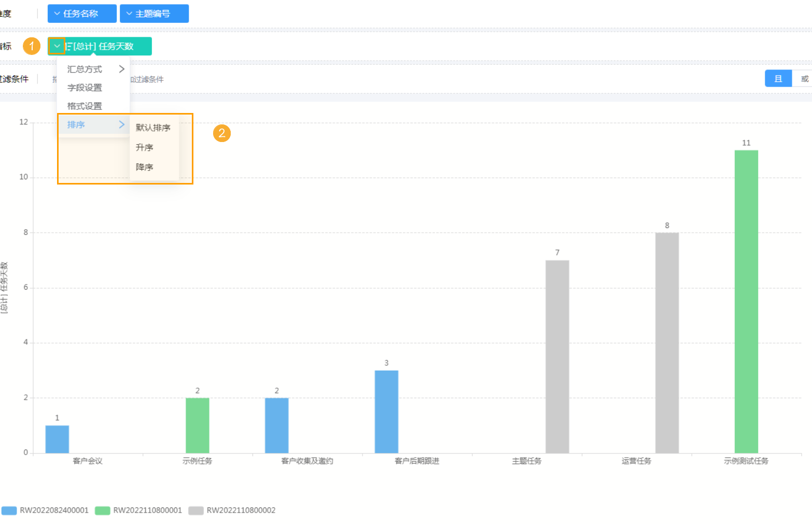Click the gray 运营任务 bar
812x524 pixels.
(x=666, y=343)
